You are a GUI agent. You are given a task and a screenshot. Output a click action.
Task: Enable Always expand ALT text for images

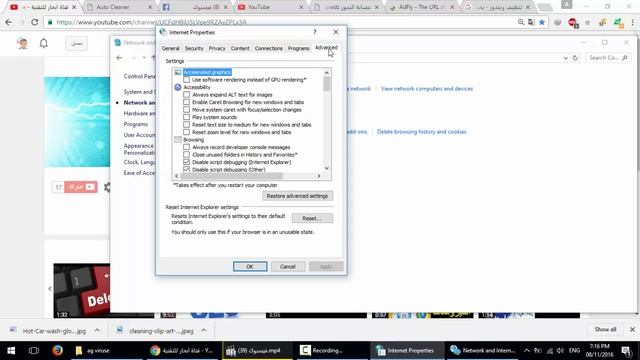(x=187, y=95)
